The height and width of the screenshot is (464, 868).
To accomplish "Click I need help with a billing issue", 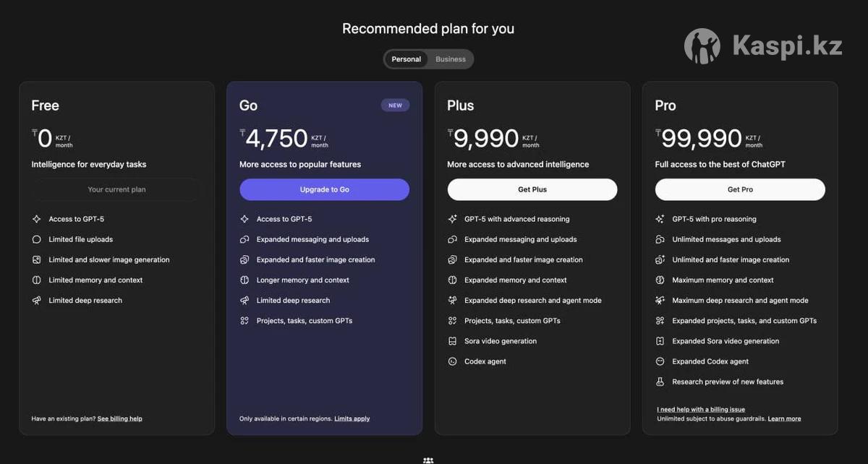I will pyautogui.click(x=700, y=409).
